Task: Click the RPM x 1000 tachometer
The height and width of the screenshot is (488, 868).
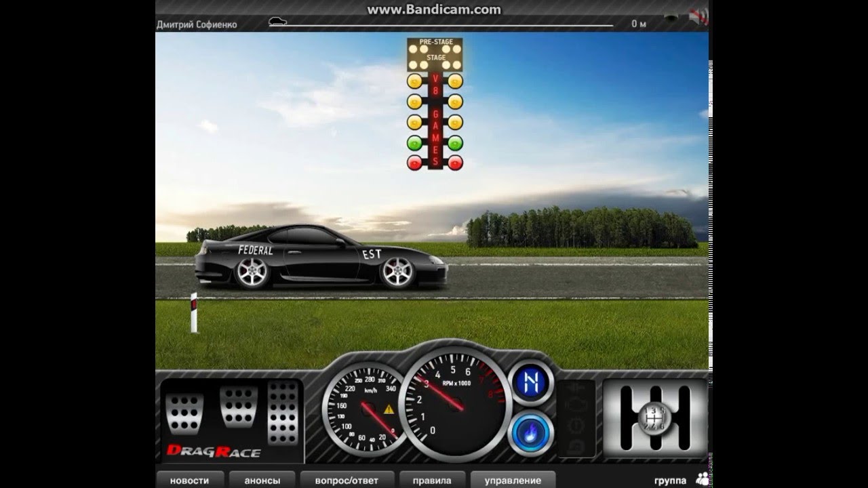Action: pos(454,404)
